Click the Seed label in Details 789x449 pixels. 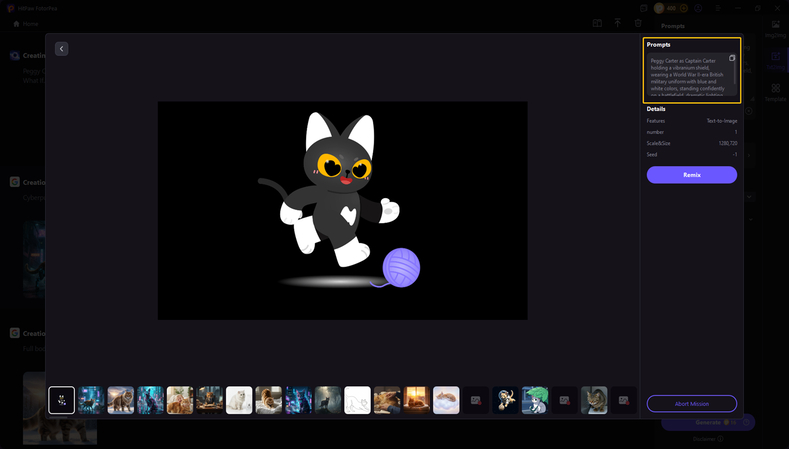coord(652,155)
